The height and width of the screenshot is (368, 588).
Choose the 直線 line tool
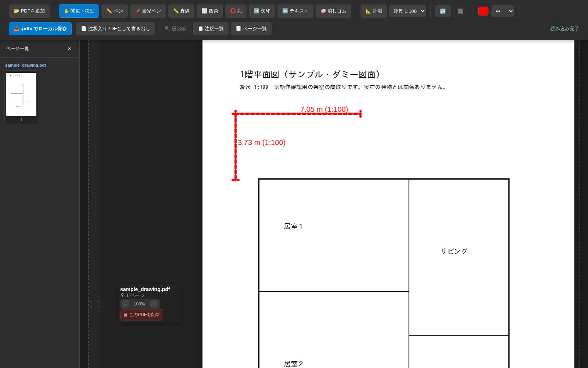tap(181, 11)
